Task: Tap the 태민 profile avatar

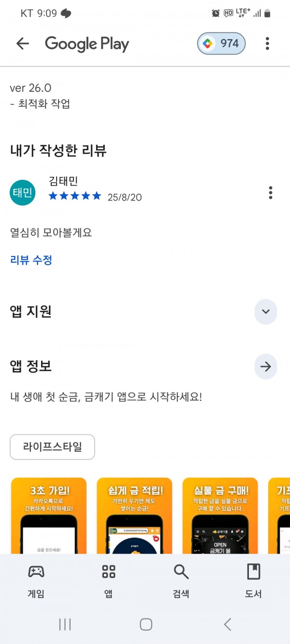Action: (x=22, y=193)
